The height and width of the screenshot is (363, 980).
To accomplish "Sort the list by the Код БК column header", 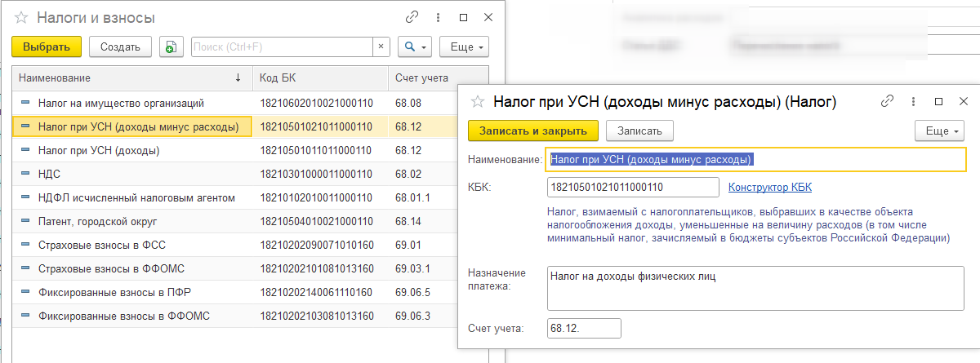I will coord(318,77).
